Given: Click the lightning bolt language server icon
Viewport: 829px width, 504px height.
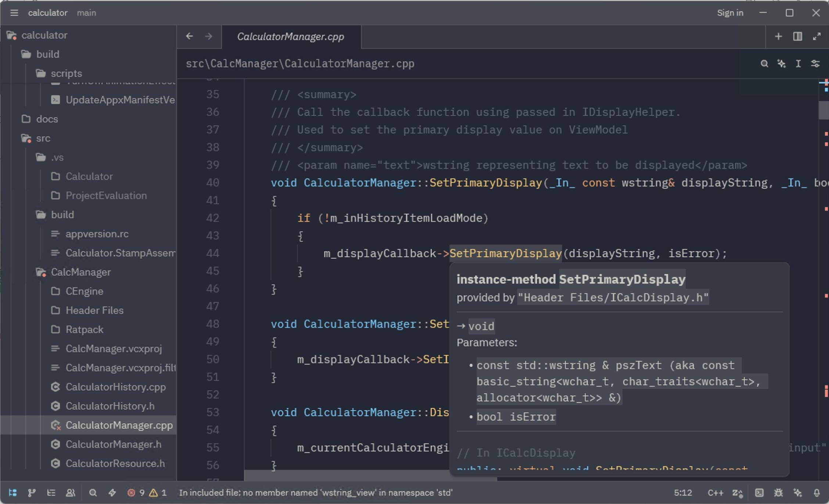Looking at the screenshot, I should (112, 493).
